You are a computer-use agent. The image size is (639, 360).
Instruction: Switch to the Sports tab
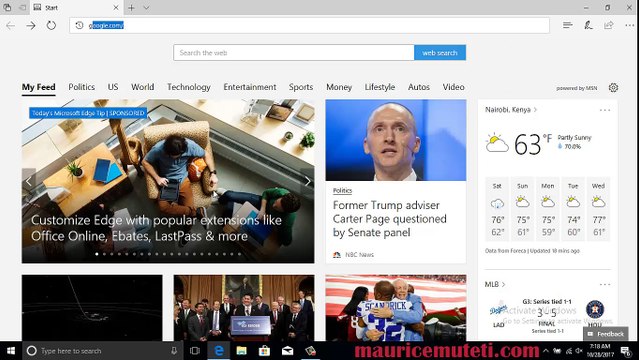(x=301, y=87)
